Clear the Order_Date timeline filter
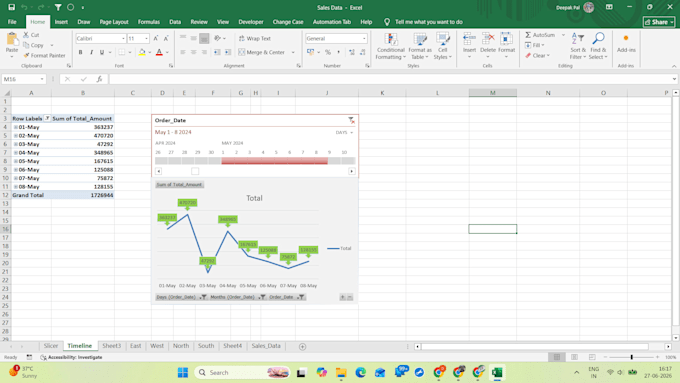Screen dimensions: 680x383 click(351, 120)
